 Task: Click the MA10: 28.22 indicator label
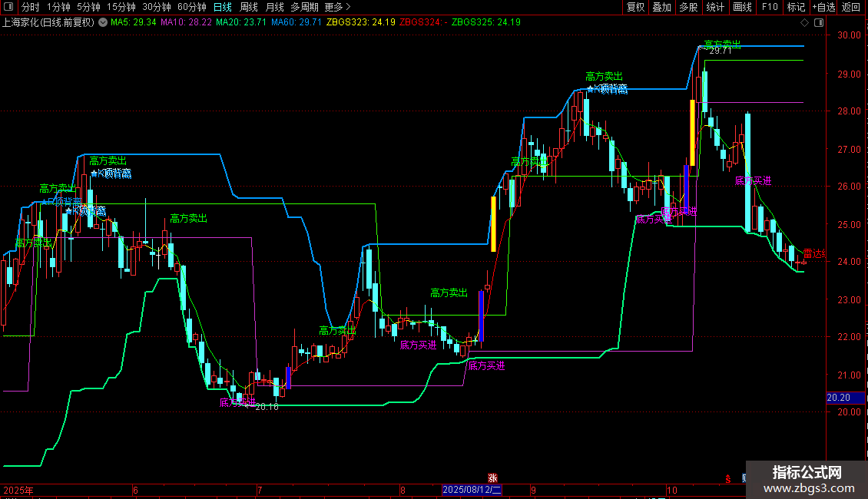coord(186,22)
